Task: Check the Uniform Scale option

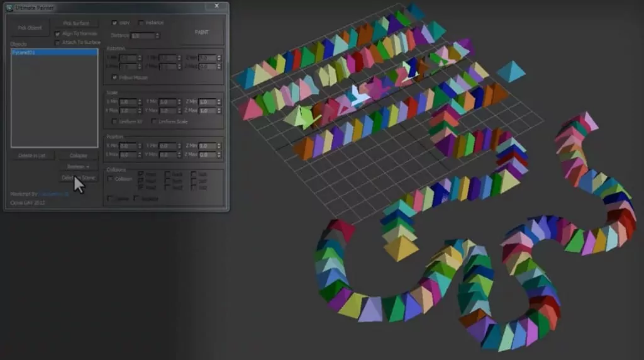Action: point(155,121)
